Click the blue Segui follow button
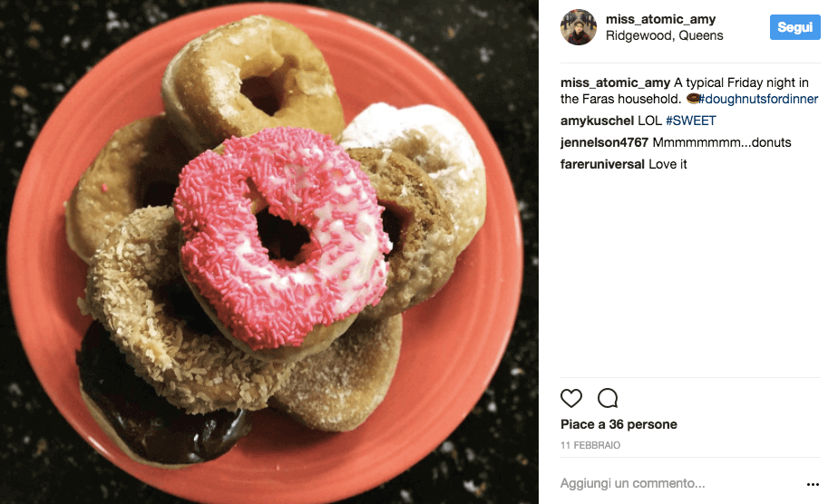The height and width of the screenshot is (504, 838). coord(795,27)
